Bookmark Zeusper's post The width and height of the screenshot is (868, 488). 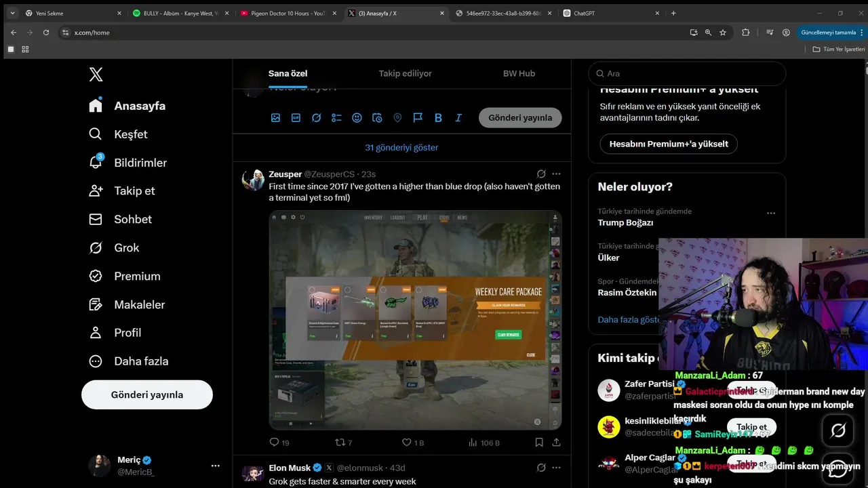pyautogui.click(x=539, y=442)
